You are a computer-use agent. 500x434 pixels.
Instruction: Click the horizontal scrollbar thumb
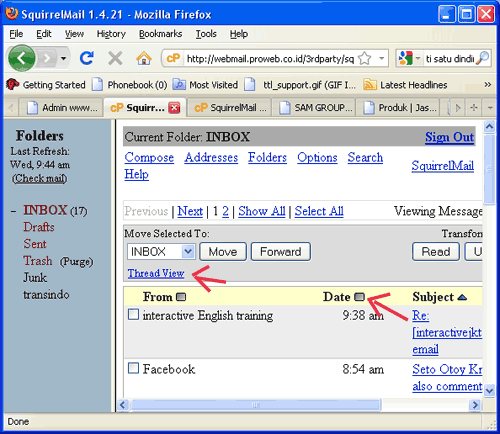[255, 405]
